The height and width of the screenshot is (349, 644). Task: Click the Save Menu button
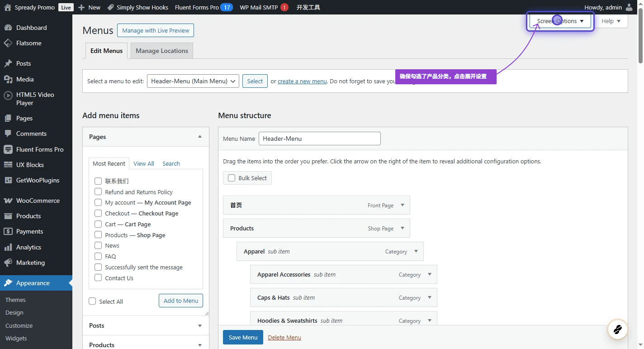[243, 337]
